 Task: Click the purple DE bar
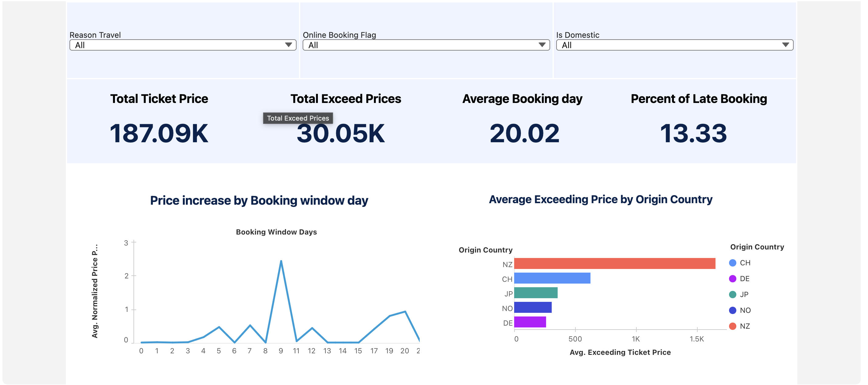point(530,322)
